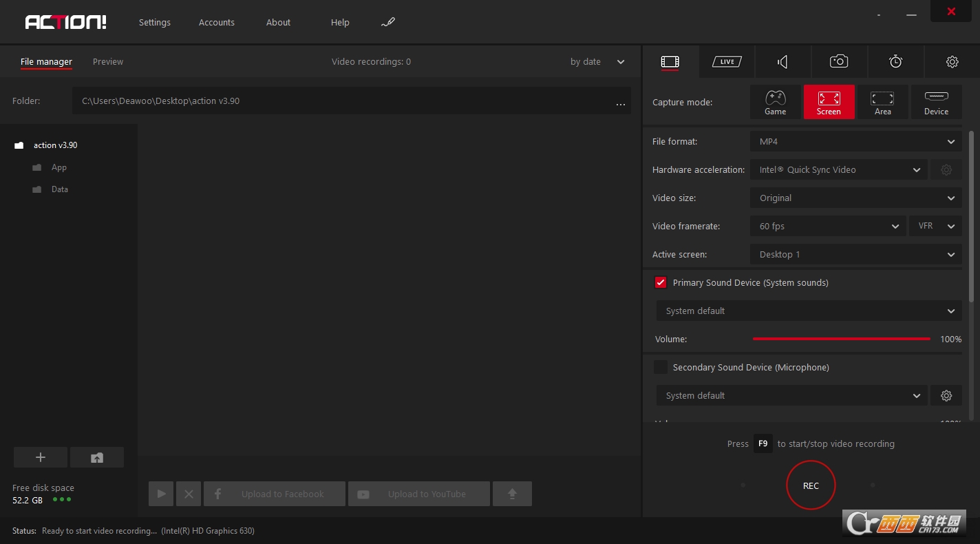Click the 'Ready to start video recording...' status

pos(99,531)
